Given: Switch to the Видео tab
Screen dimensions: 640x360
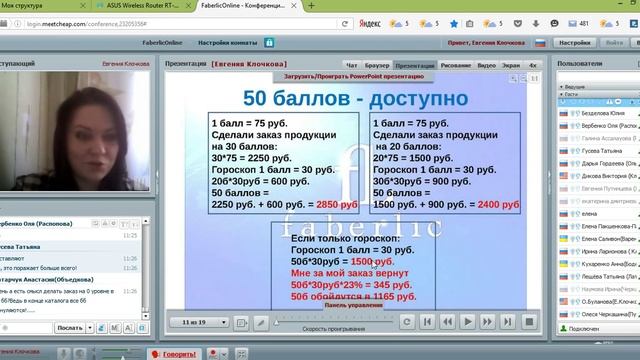Looking at the screenshot, I should [487, 65].
